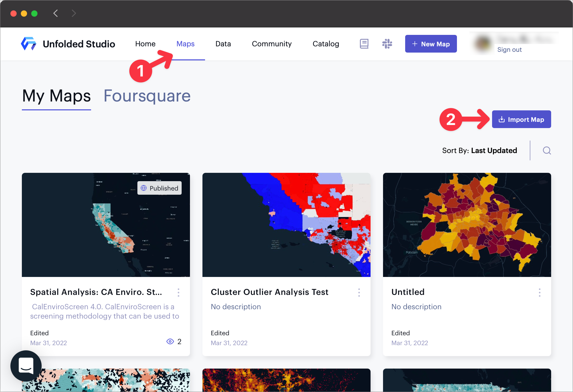
Task: Open the chat support widget
Action: coord(26,366)
